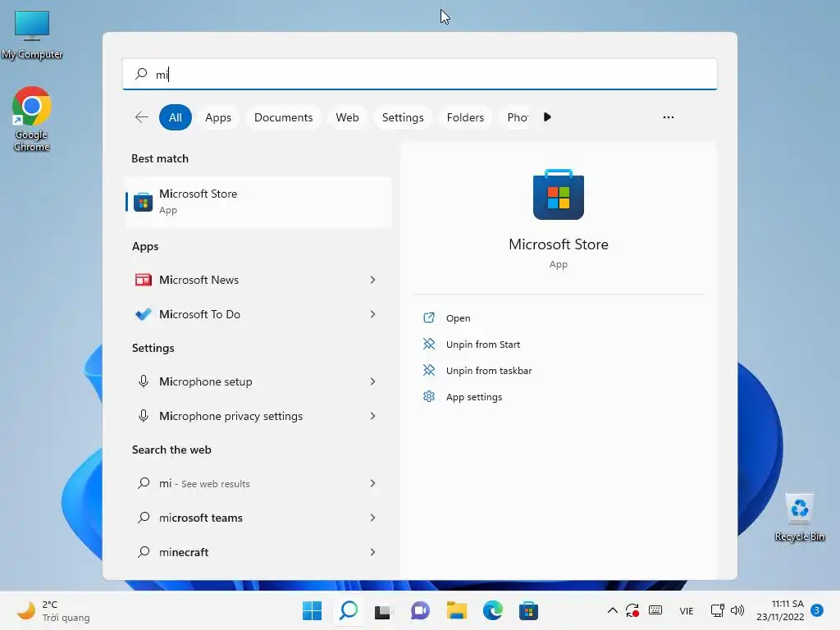Open File Explorer from the taskbar
The image size is (840, 630).
tap(457, 610)
